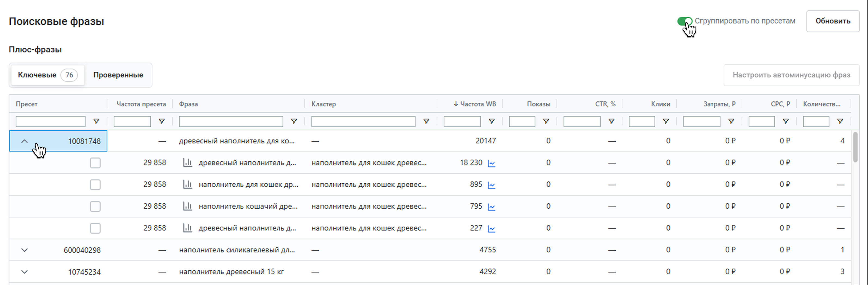The image size is (868, 285).
Task: Show frequency trend graph for 795
Action: [x=492, y=207]
